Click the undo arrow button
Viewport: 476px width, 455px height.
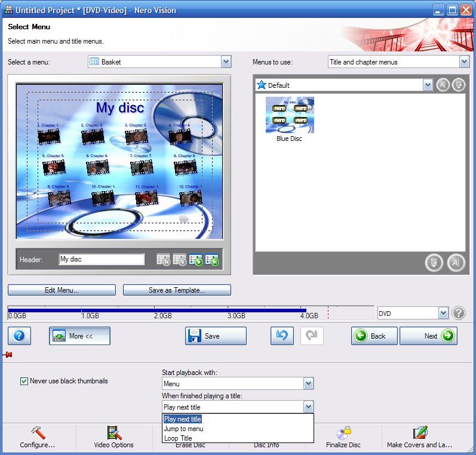coord(282,336)
